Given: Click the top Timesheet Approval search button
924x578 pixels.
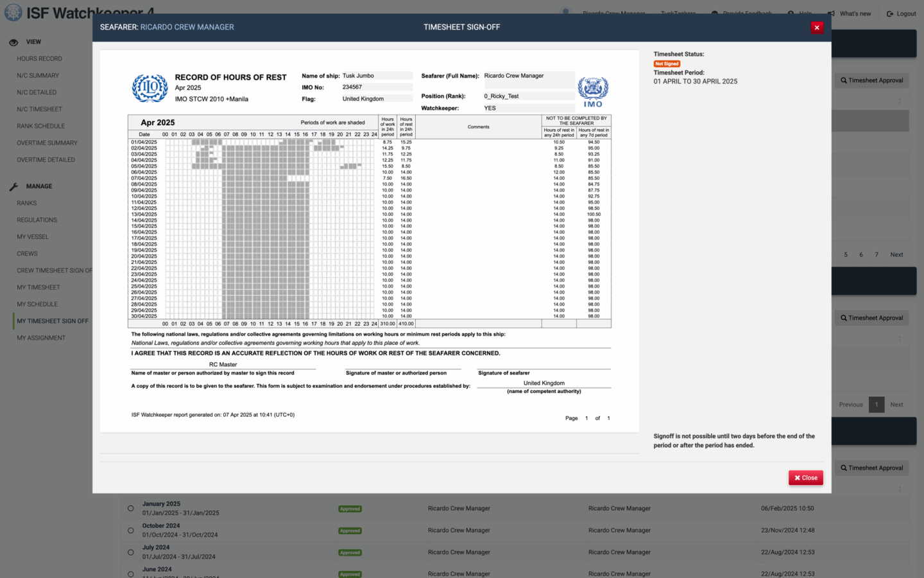Looking at the screenshot, I should pyautogui.click(x=871, y=80).
